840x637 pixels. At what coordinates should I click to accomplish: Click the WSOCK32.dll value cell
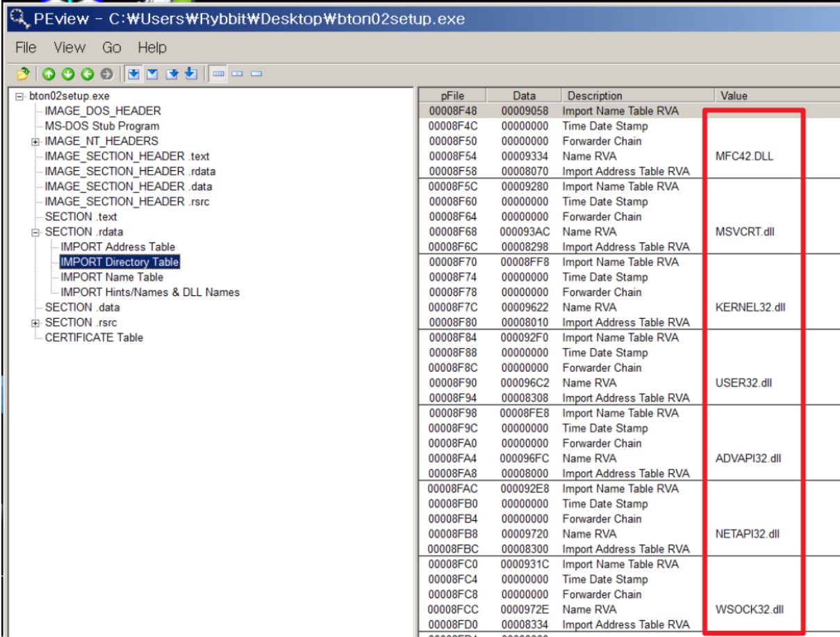(750, 609)
